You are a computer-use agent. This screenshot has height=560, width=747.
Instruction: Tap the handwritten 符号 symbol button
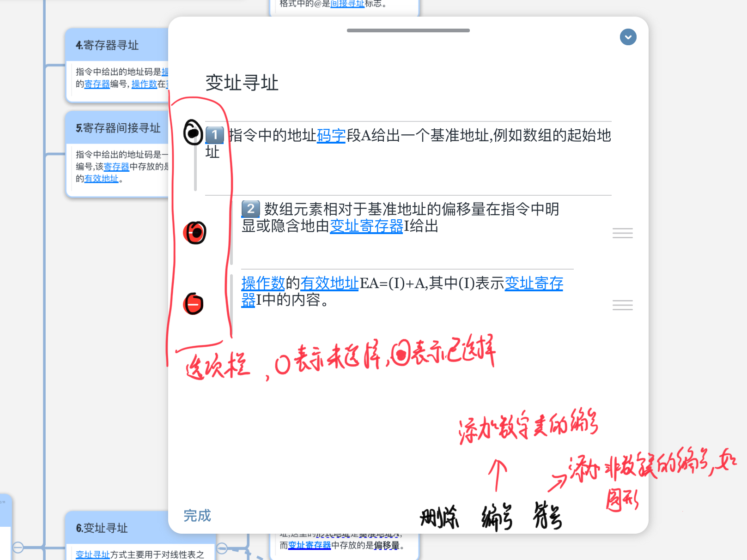pos(547,516)
